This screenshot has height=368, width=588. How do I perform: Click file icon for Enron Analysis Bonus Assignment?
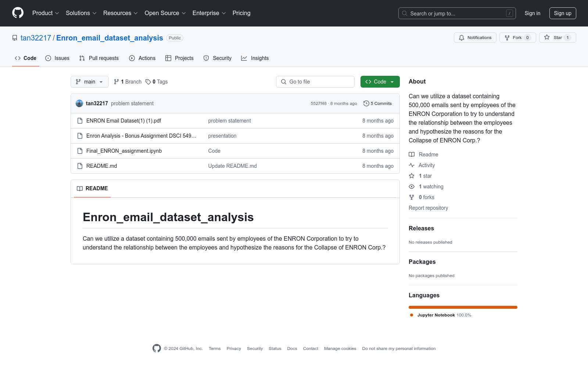click(x=80, y=136)
